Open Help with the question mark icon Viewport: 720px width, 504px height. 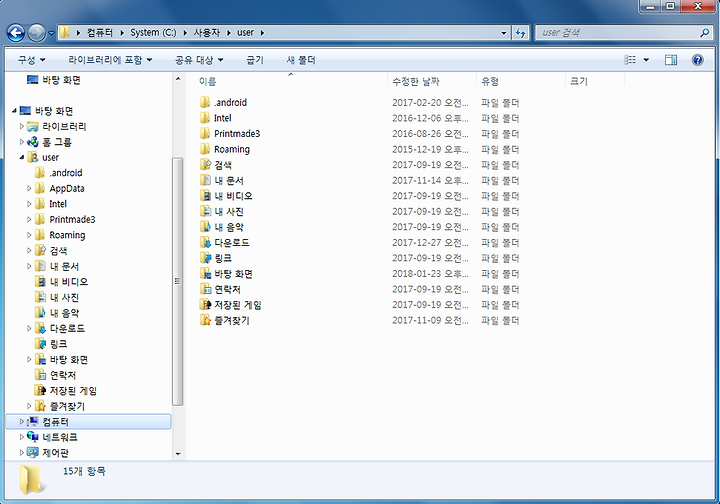(698, 60)
